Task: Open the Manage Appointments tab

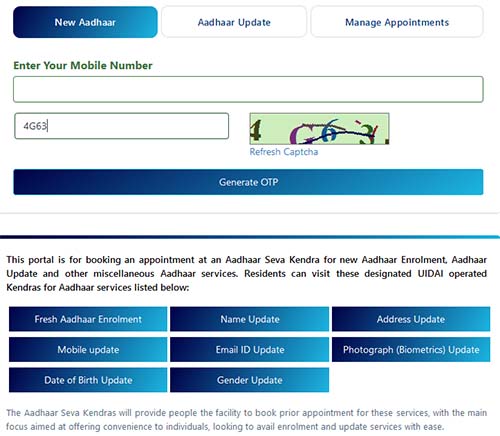Action: tap(397, 22)
